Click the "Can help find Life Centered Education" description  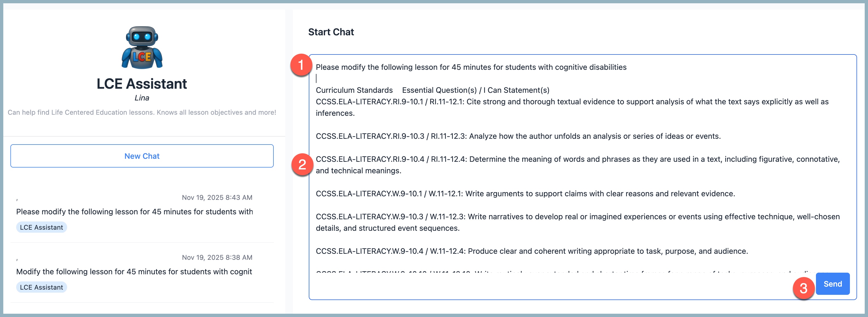tap(142, 113)
